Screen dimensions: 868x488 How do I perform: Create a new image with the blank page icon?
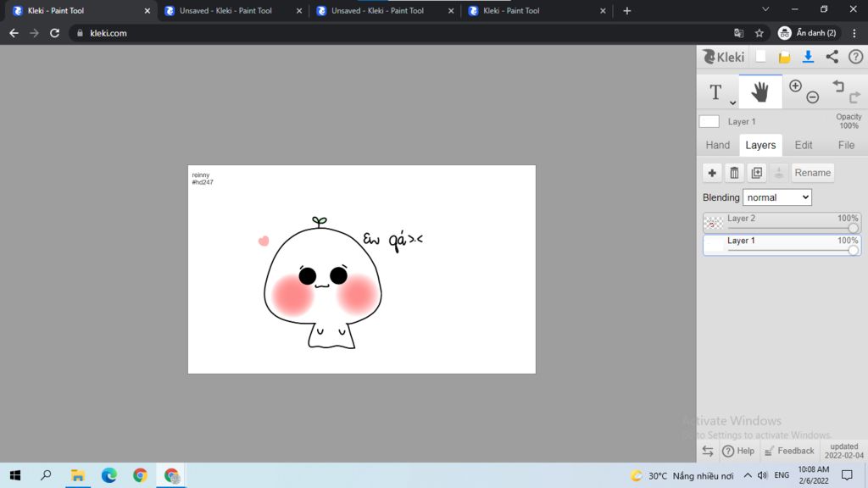(761, 57)
